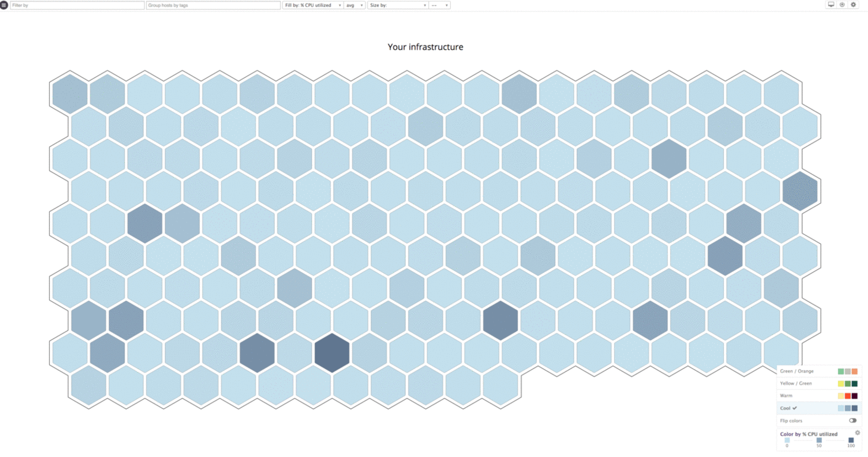The image size is (868, 457).
Task: Select the dark red Warm palette swatch
Action: coord(854,395)
